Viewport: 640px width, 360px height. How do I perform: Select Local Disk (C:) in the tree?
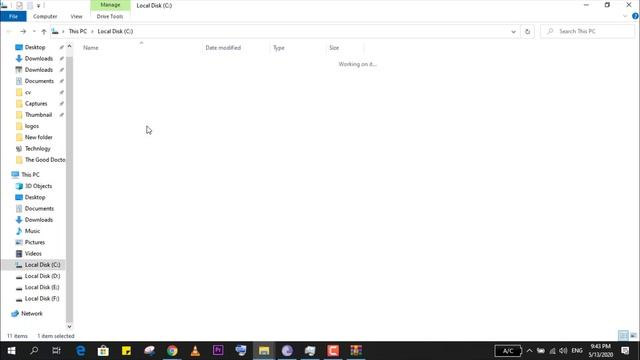click(x=42, y=265)
